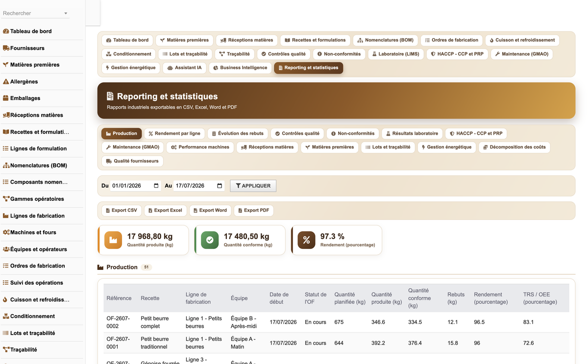Go to Recettes et formulations top tab
Image resolution: width=588 pixels, height=364 pixels.
pos(315,40)
